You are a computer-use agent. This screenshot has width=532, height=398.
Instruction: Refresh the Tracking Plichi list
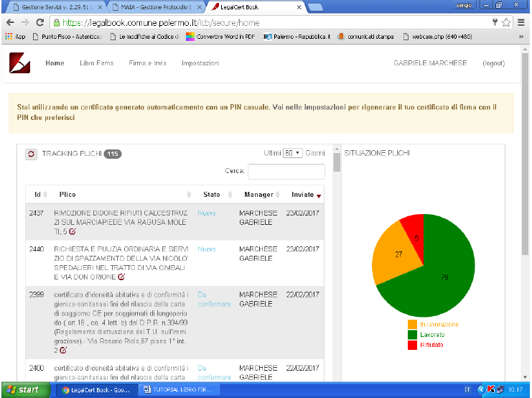[x=31, y=154]
